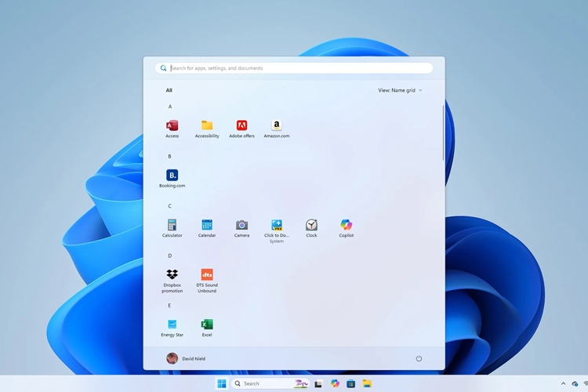This screenshot has height=392, width=588.
Task: Open Task View from the taskbar
Action: coord(318,383)
